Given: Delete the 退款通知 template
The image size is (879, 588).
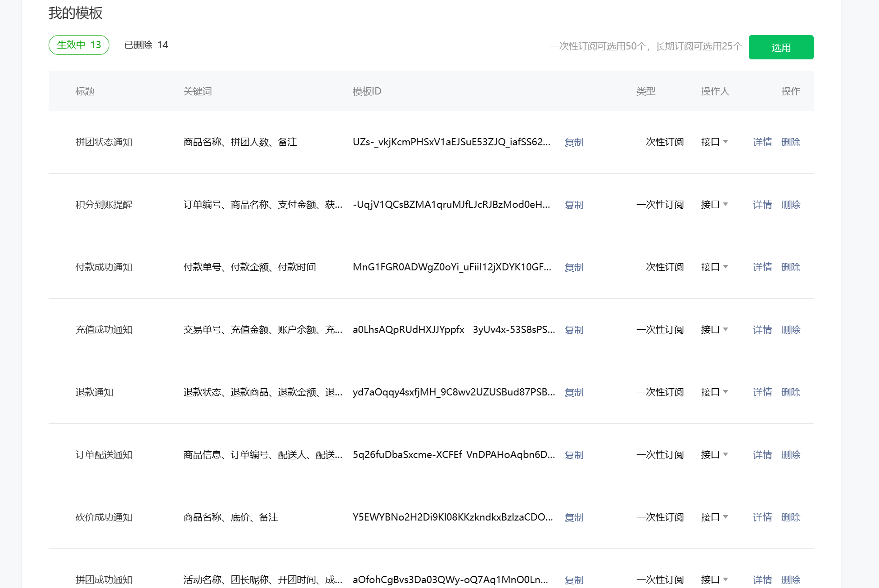Looking at the screenshot, I should pyautogui.click(x=791, y=392).
